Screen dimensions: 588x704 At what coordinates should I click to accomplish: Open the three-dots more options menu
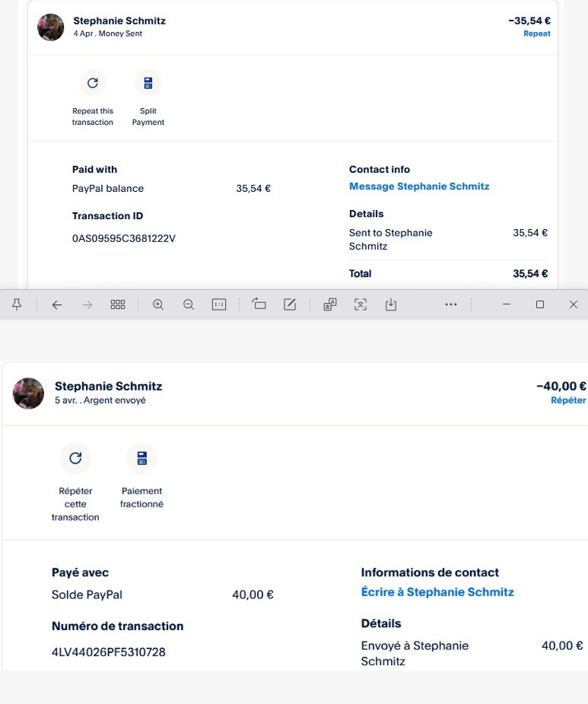(x=451, y=304)
